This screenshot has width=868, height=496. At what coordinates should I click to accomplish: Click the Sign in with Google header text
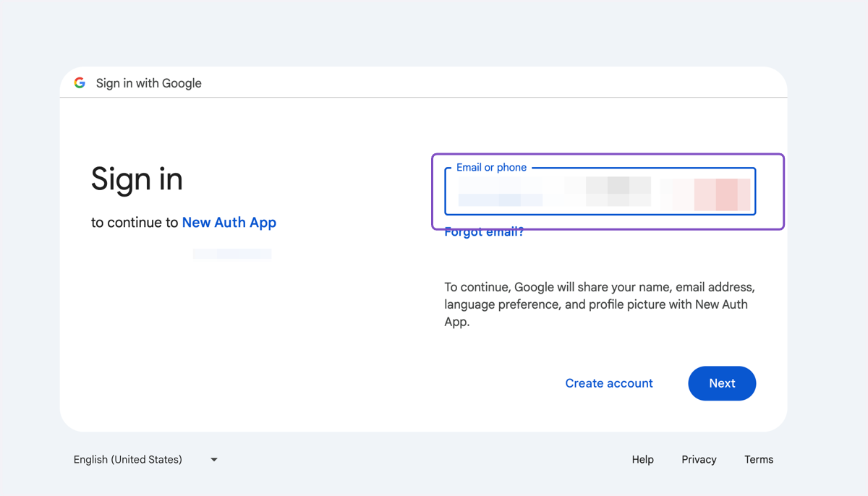click(x=149, y=83)
